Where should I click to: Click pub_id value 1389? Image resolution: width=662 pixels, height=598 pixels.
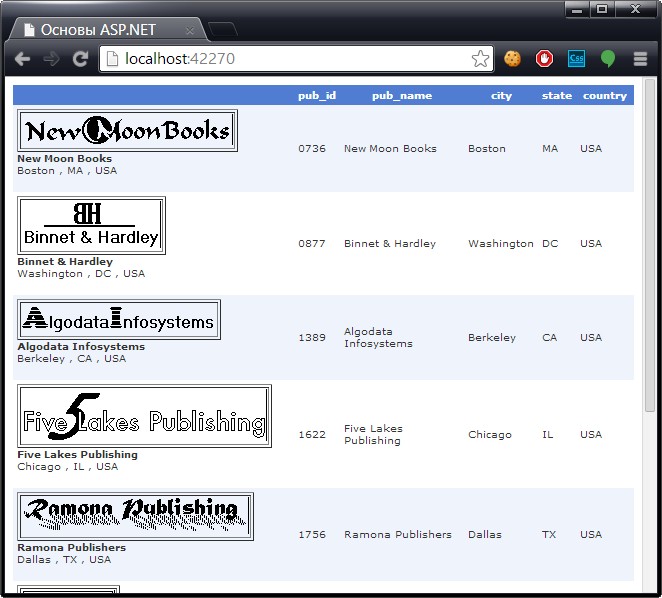pos(312,337)
